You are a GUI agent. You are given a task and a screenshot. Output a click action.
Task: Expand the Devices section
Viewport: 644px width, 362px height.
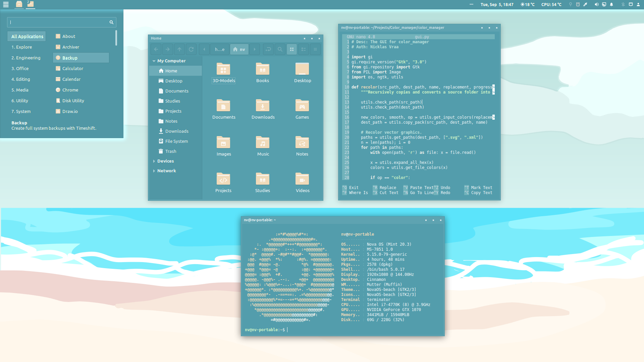point(154,161)
